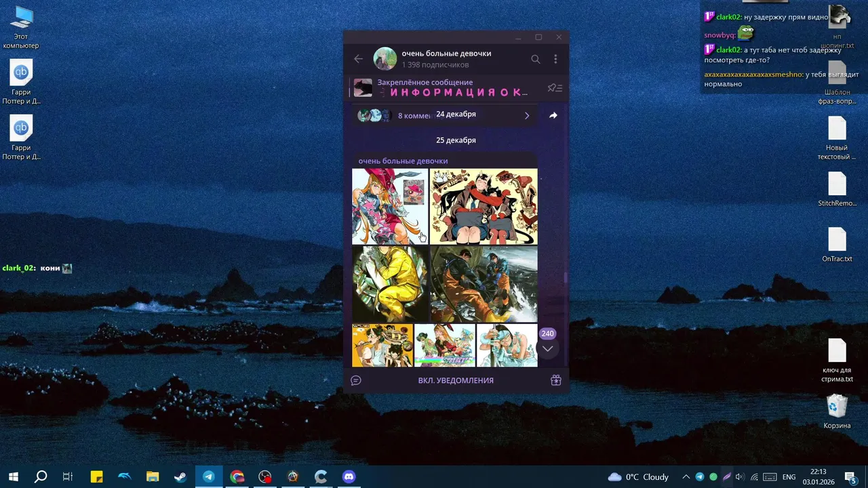Click ВКЛ. УВЕДОМЛЕНИЯ to enable notifications
This screenshot has height=488, width=868.
coord(456,380)
